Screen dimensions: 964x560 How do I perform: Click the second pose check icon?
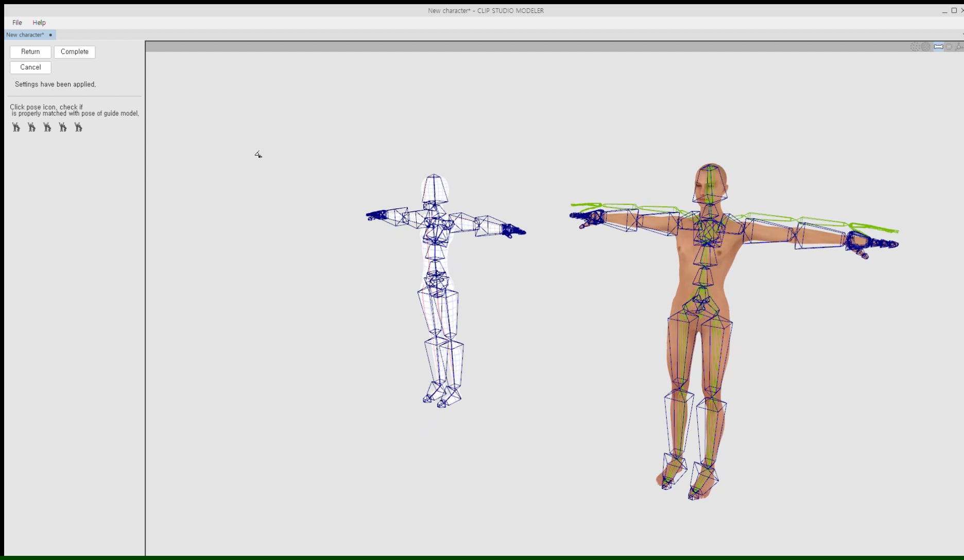click(31, 127)
